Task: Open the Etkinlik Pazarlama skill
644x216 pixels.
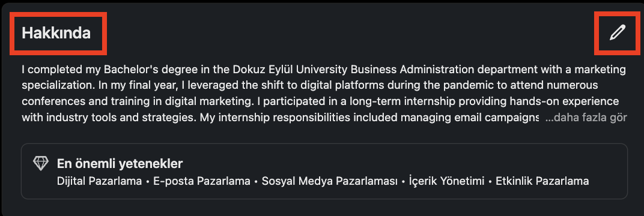Action: pyautogui.click(x=542, y=181)
